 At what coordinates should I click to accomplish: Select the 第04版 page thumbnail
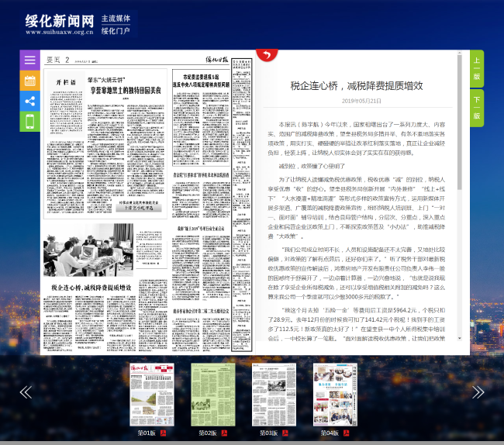pos(334,394)
